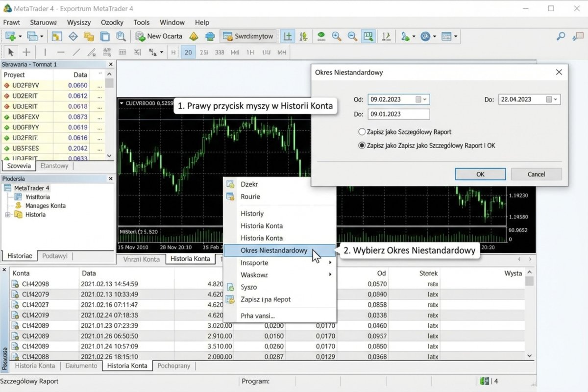Open the Do 22.04.2023 date dropdown
The image size is (588, 392).
click(x=556, y=99)
